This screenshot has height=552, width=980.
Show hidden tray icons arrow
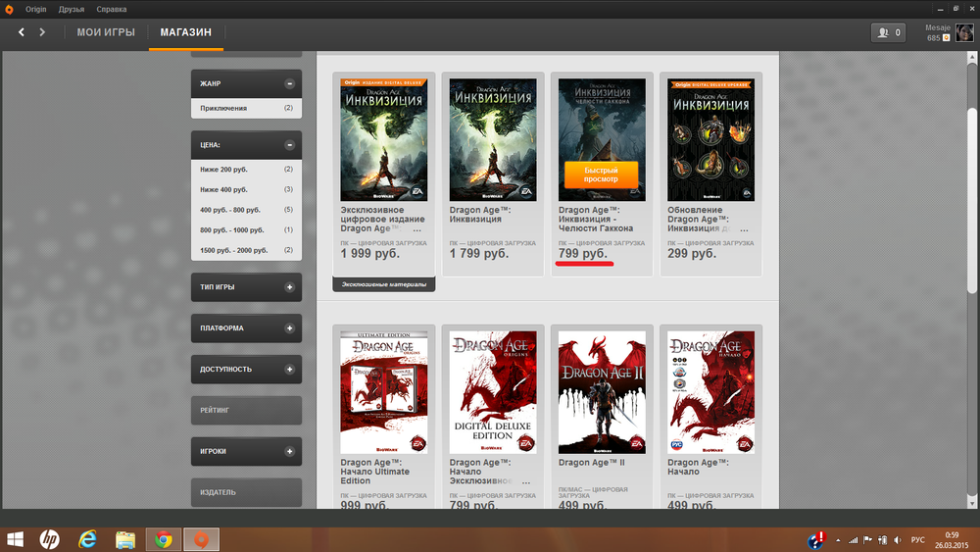point(838,540)
